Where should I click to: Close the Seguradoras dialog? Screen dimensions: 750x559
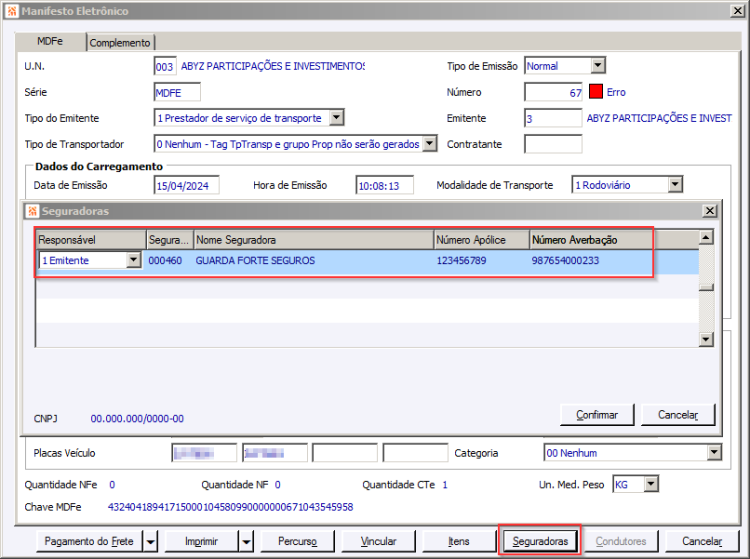(x=710, y=211)
